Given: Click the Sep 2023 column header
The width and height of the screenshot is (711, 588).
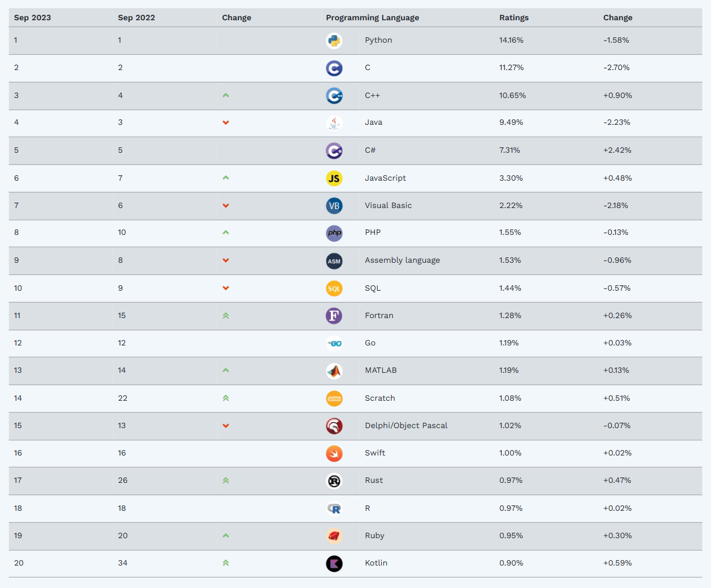Looking at the screenshot, I should 32,18.
